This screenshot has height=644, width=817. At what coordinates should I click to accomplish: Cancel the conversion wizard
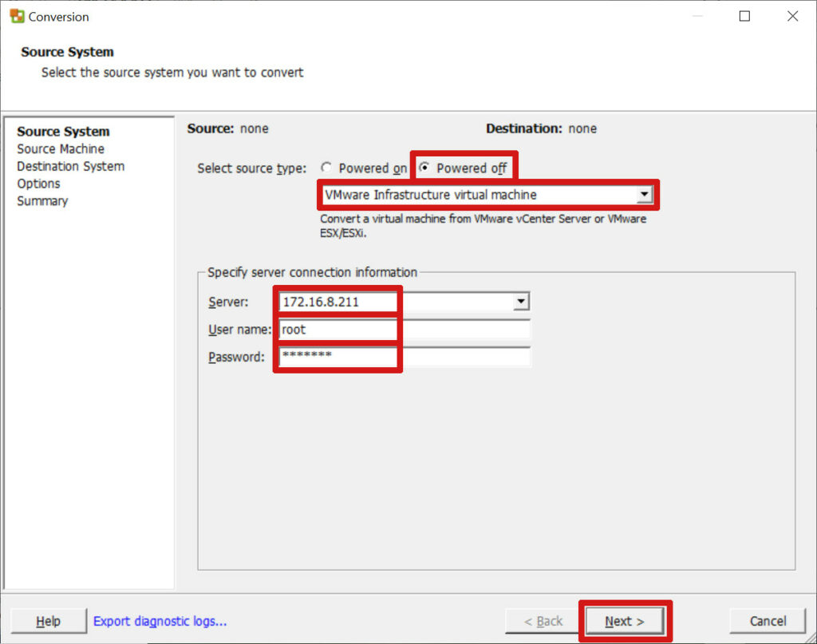click(768, 621)
